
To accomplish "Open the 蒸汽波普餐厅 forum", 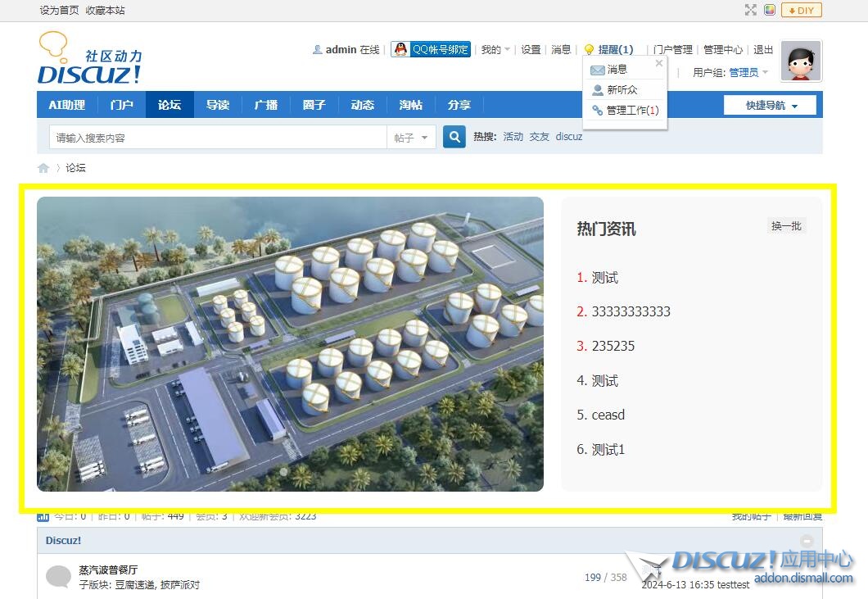I will coord(108,570).
